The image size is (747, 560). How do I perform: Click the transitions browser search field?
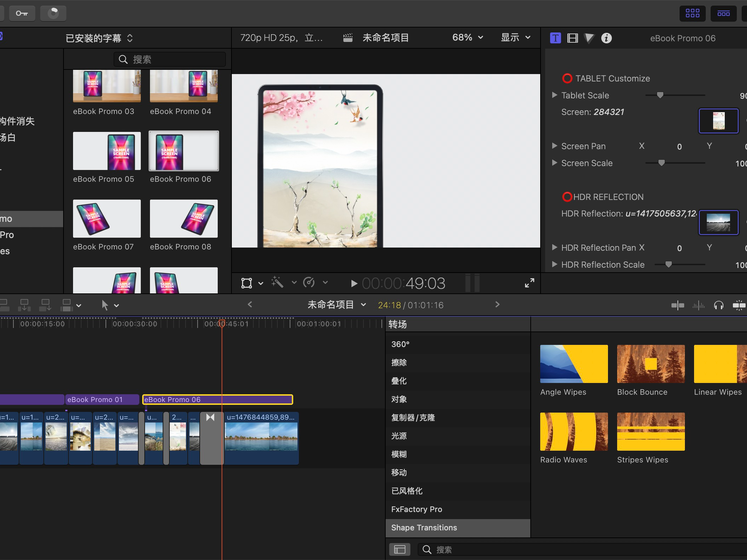coord(582,549)
